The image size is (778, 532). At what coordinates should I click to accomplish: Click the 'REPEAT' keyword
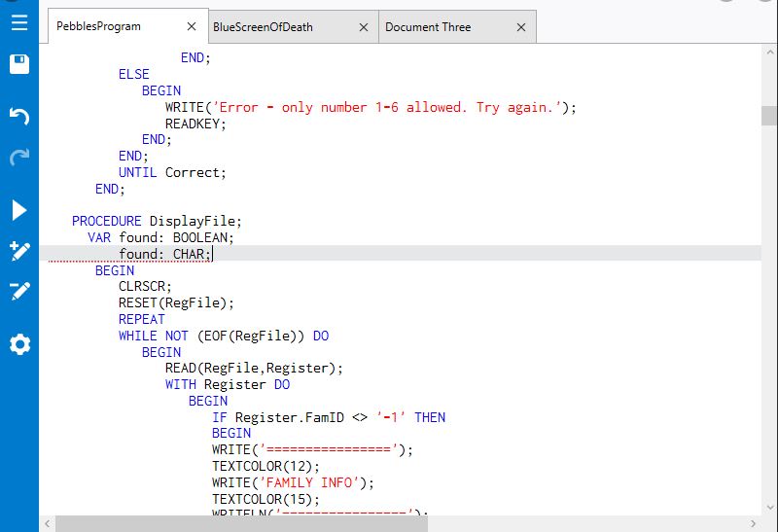(141, 319)
